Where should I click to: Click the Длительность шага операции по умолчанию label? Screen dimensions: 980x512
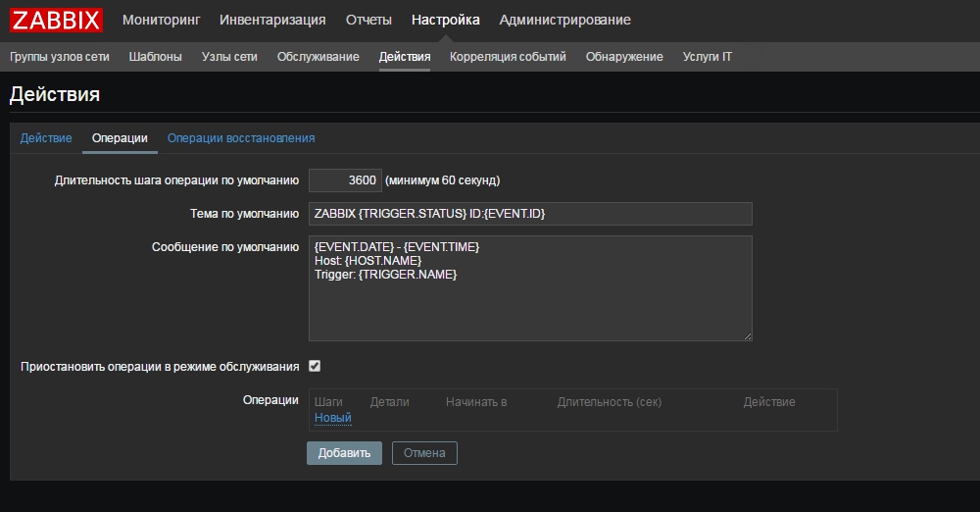coord(176,180)
